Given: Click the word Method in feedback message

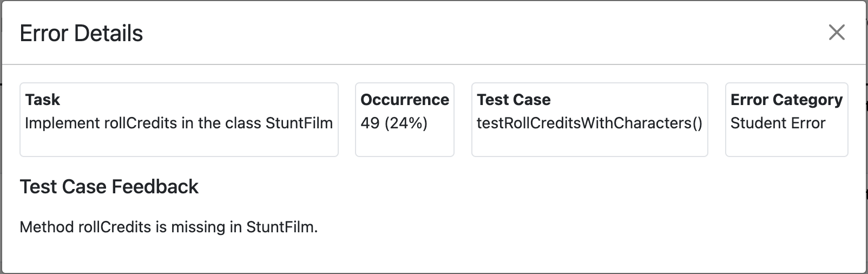Looking at the screenshot, I should click(x=47, y=227).
